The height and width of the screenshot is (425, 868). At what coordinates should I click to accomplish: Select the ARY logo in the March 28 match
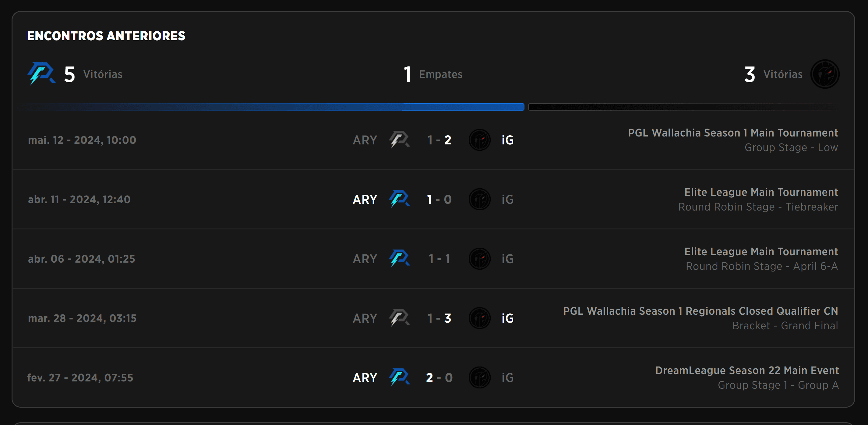pos(400,318)
